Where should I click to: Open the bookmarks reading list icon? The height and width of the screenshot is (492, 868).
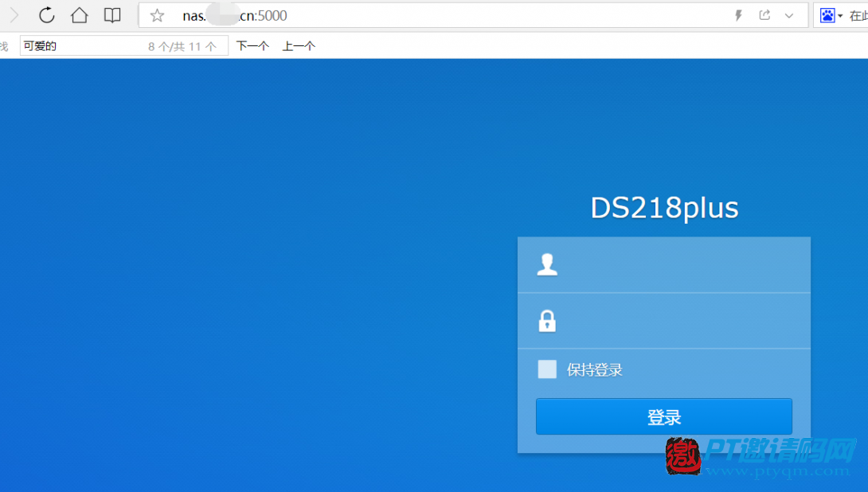point(111,15)
